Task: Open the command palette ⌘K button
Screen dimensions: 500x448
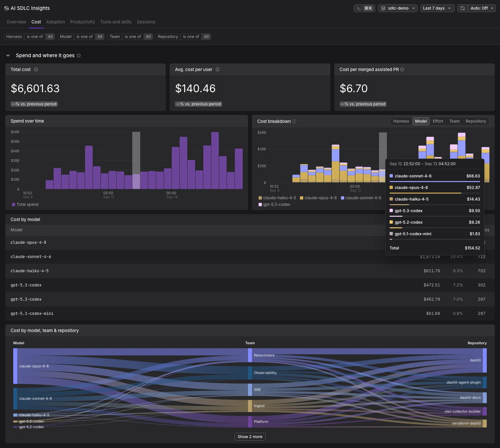Action: 364,8
